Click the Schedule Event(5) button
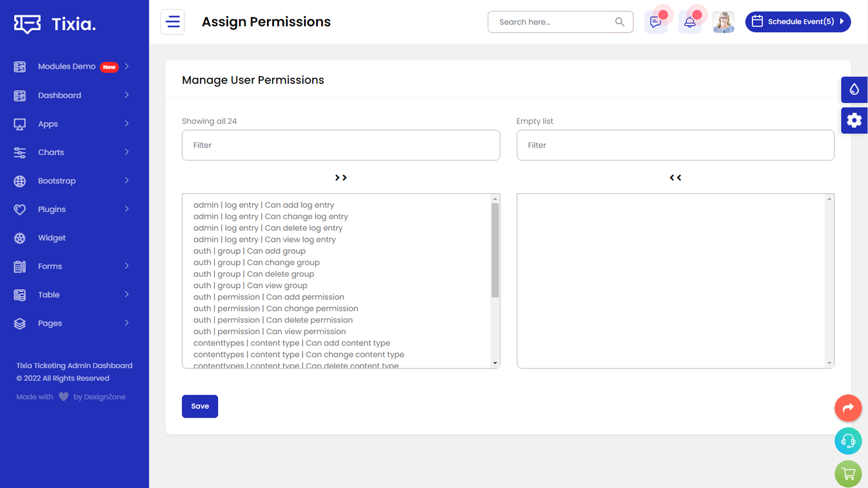868x488 pixels. pos(797,22)
